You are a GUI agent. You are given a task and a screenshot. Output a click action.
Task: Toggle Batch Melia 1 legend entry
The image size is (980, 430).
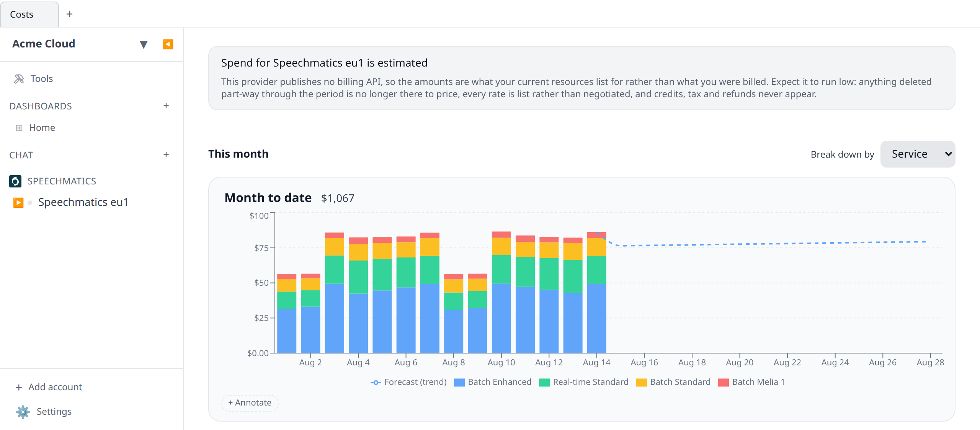pos(751,382)
